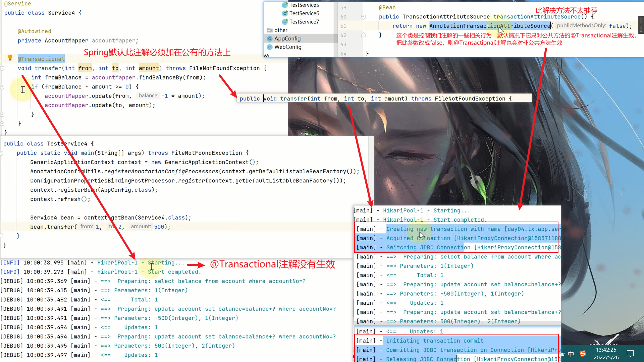Click line number 61 in the gutter

click(x=343, y=26)
